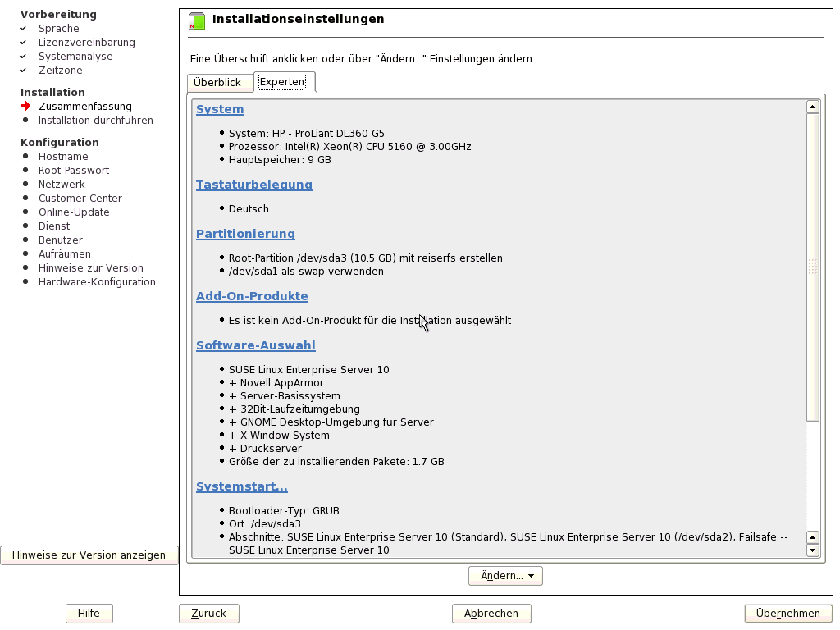Viewport: 840px width, 630px height.
Task: Click the checkmark next to Sprache
Action: (x=23, y=29)
